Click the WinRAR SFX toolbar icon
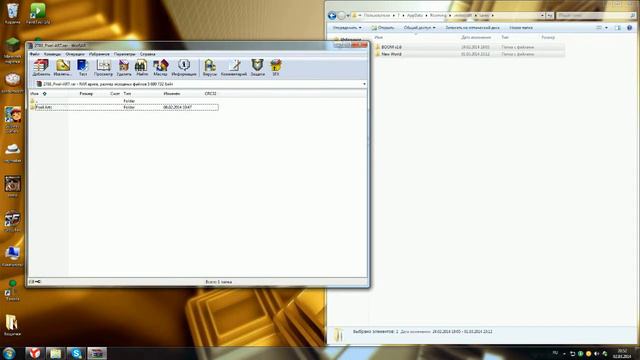Image resolution: width=640 pixels, height=360 pixels. coord(276,68)
